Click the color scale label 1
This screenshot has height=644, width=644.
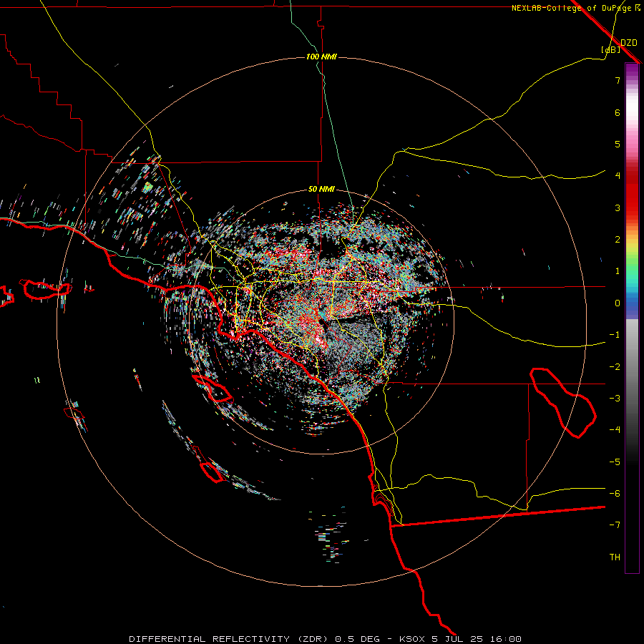pyautogui.click(x=618, y=271)
